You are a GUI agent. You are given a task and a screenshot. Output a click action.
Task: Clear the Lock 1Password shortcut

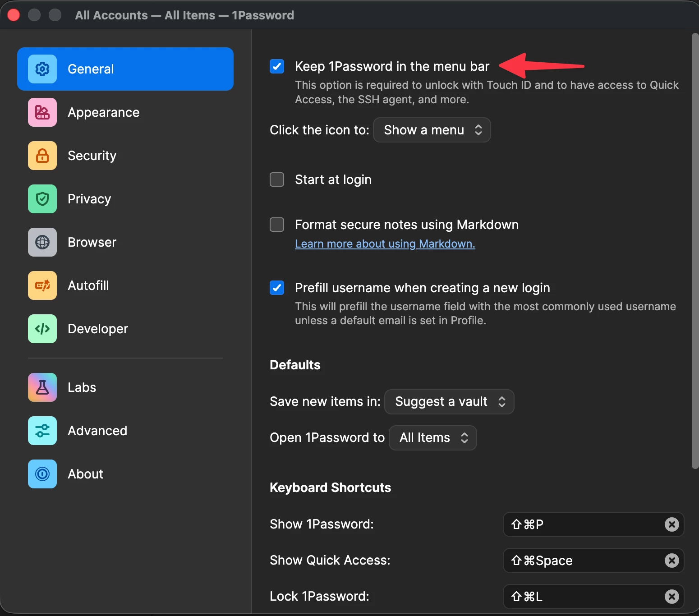point(671,597)
